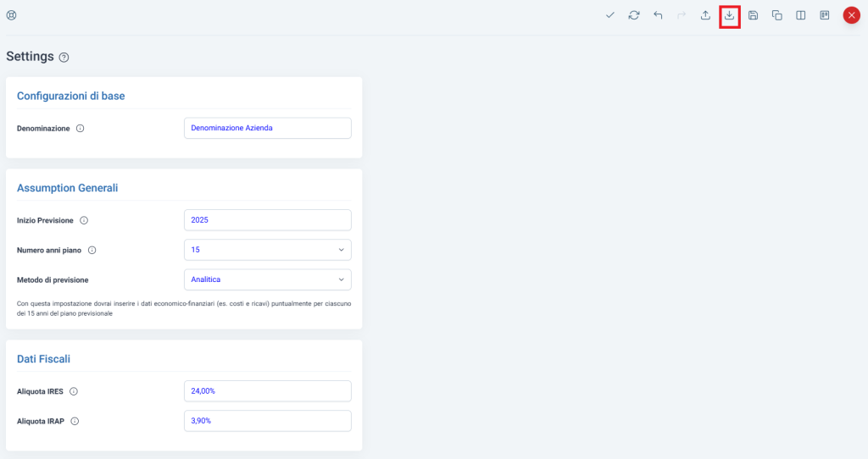Expand the Numero anni piano dropdown

click(267, 250)
